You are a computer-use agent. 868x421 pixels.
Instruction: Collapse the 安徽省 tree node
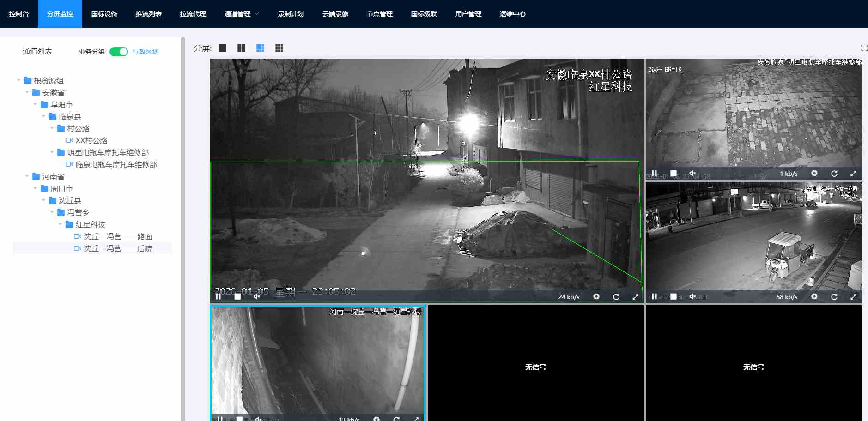(x=27, y=93)
